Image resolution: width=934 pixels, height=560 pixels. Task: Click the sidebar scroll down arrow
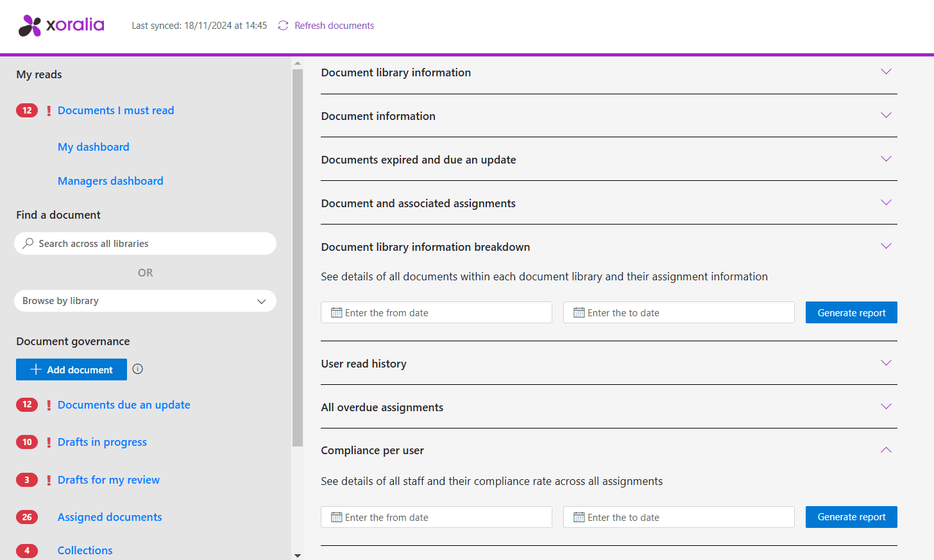[297, 556]
